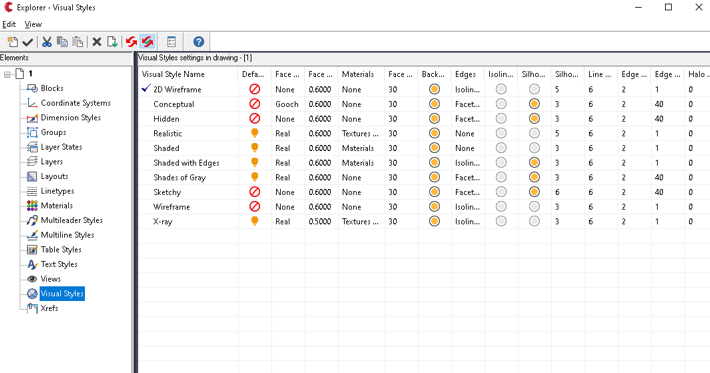Viewport: 710px width, 373px height.
Task: Open the View menu
Action: pyautogui.click(x=33, y=24)
